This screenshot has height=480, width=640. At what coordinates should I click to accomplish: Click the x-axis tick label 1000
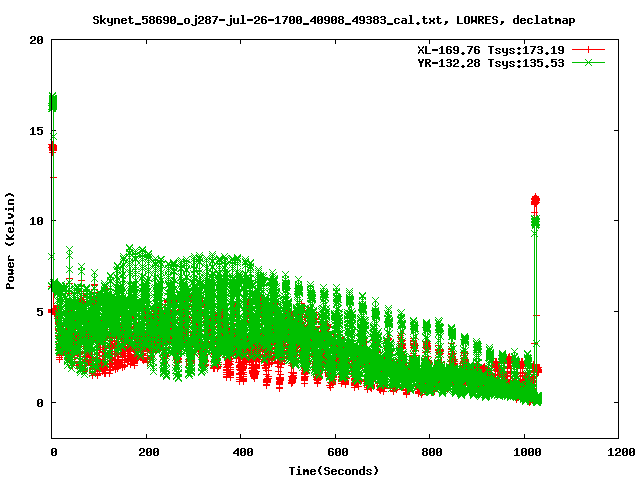[527, 452]
